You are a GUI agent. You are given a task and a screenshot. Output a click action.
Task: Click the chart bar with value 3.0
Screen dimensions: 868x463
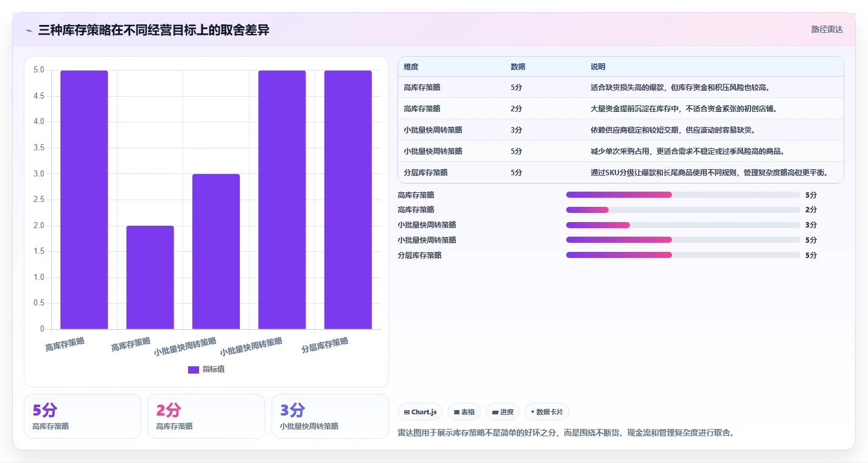point(216,251)
